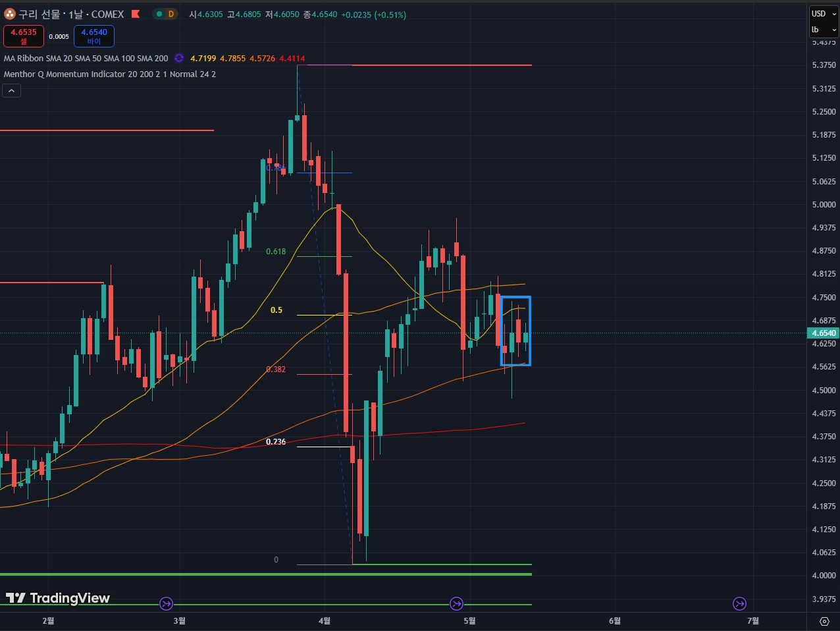Click the 4.6540 buy button
This screenshot has width=840, height=631.
94,36
